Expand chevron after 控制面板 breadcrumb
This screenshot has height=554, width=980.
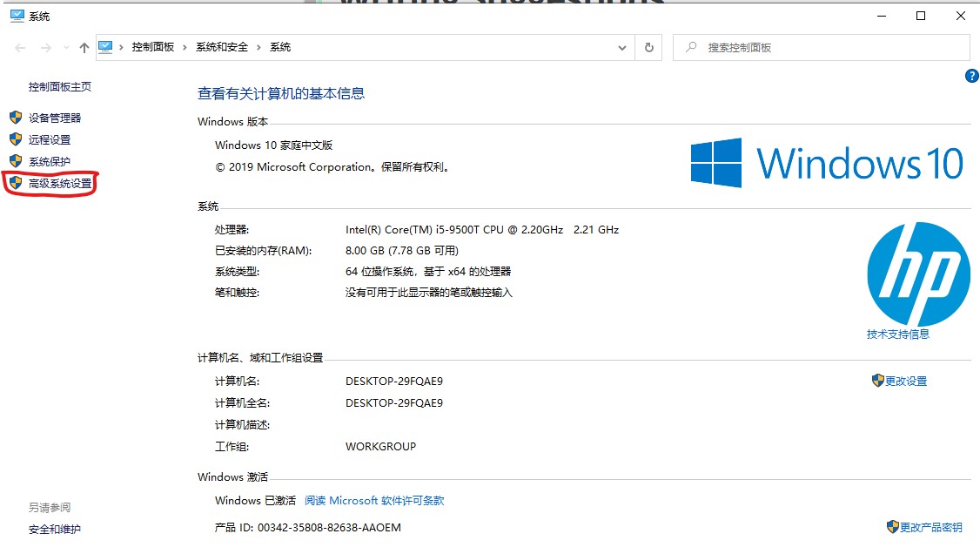point(185,48)
